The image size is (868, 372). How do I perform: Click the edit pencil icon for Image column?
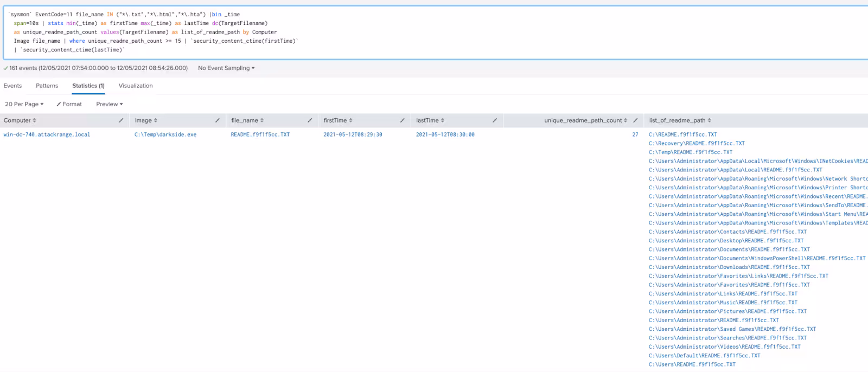(x=218, y=120)
